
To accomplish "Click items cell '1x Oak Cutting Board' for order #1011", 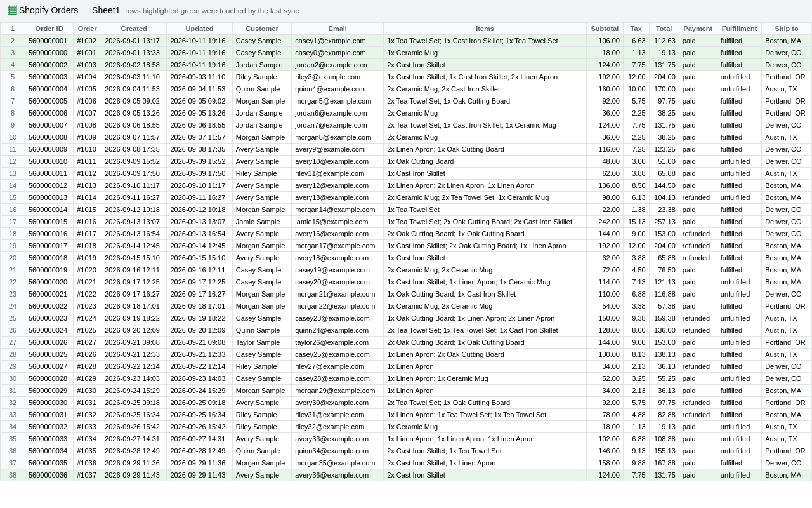I will point(485,161).
